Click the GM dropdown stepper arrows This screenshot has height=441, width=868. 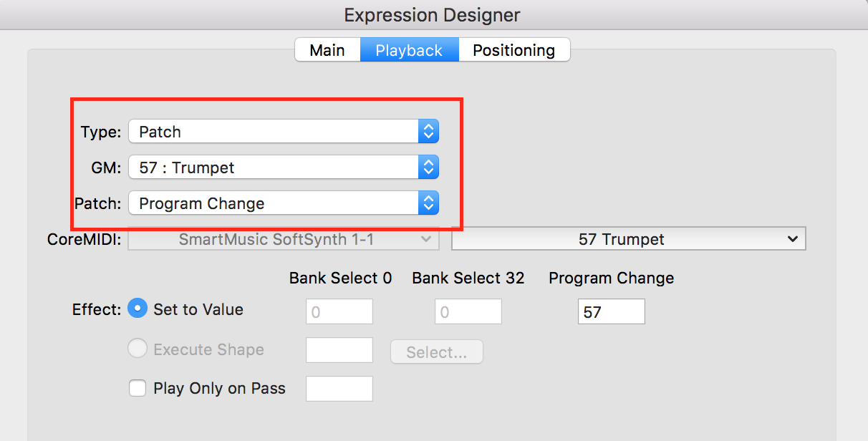(428, 168)
